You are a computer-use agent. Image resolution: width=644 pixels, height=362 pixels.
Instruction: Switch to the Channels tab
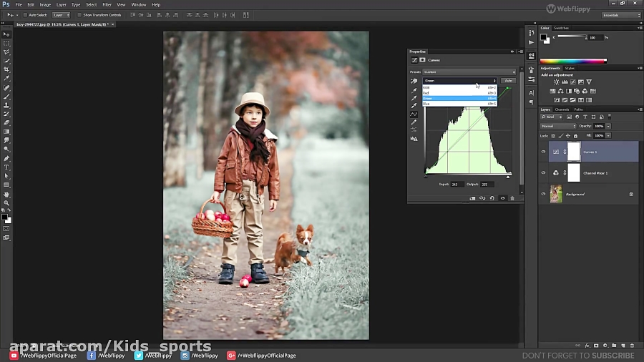[562, 109]
